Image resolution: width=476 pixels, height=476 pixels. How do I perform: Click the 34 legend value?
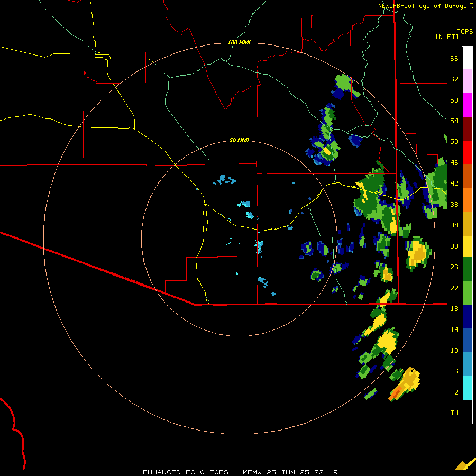click(454, 225)
